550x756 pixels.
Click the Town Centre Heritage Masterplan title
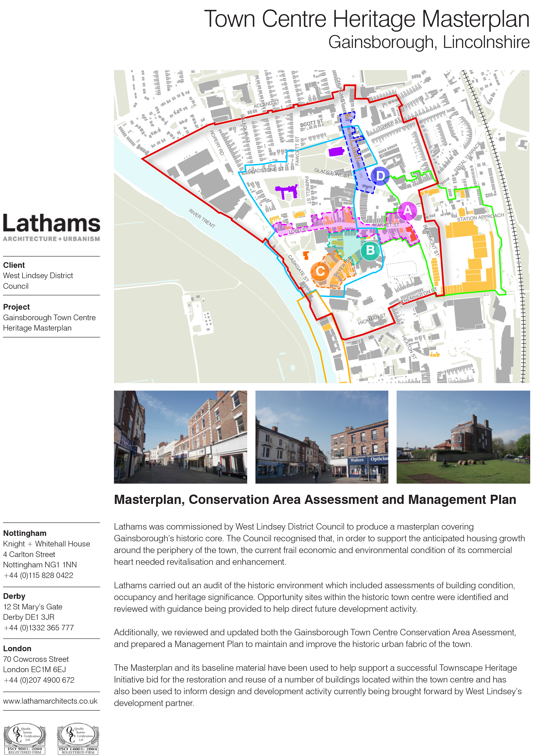click(366, 19)
